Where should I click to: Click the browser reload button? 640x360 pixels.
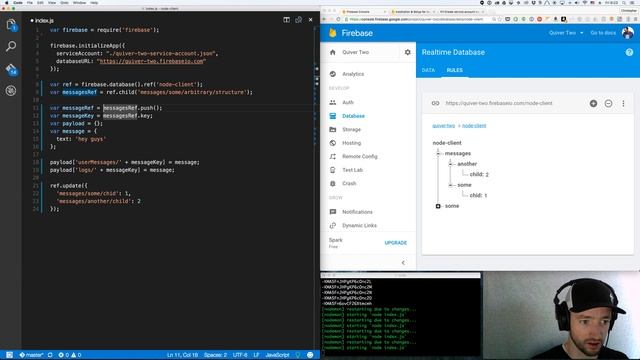pos(338,19)
